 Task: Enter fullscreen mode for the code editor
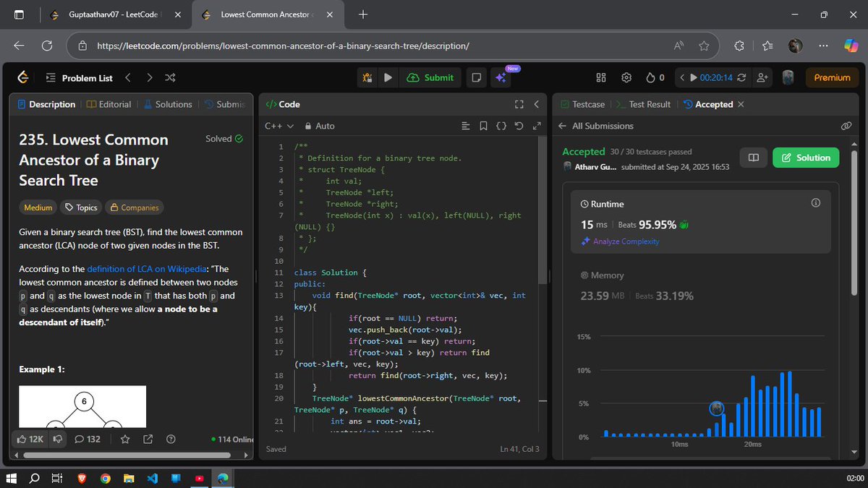519,103
